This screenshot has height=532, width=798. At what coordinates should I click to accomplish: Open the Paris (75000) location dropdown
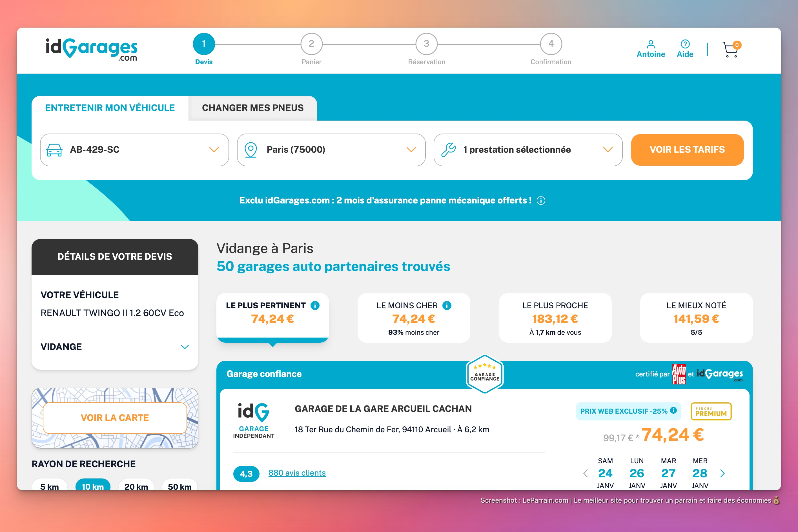tap(331, 150)
